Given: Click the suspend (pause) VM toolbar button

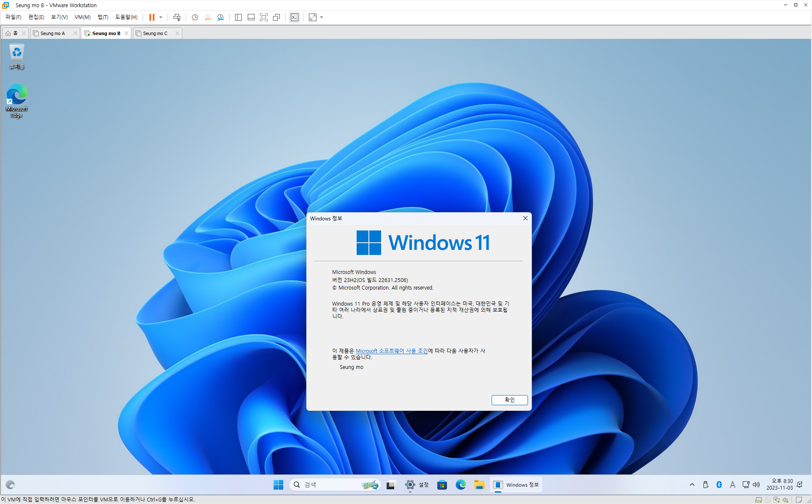Looking at the screenshot, I should click(x=152, y=17).
